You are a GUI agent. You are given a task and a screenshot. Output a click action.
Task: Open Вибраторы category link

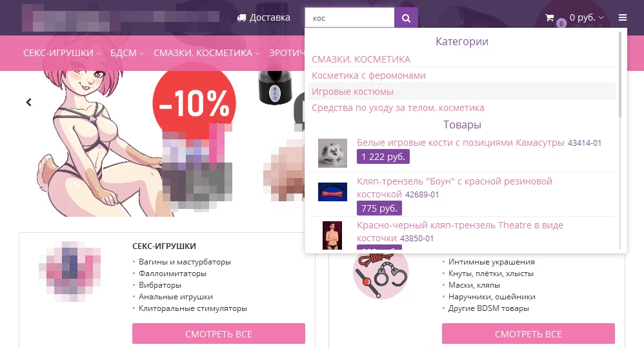pos(160,285)
